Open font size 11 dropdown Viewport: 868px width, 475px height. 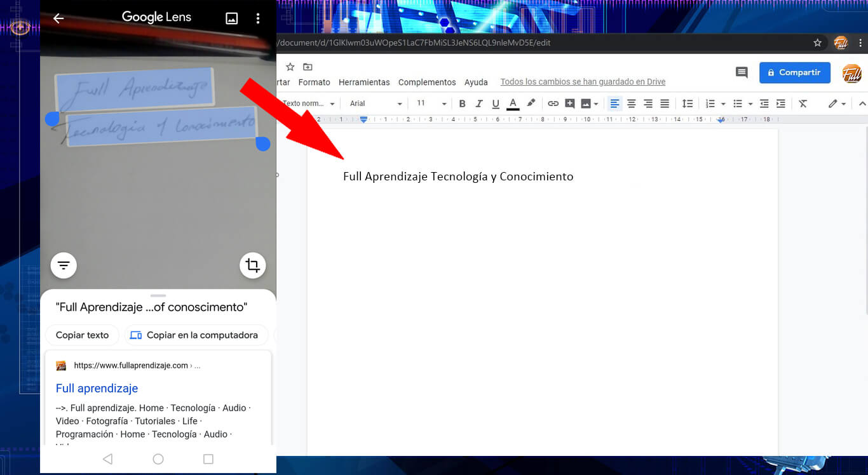(431, 104)
